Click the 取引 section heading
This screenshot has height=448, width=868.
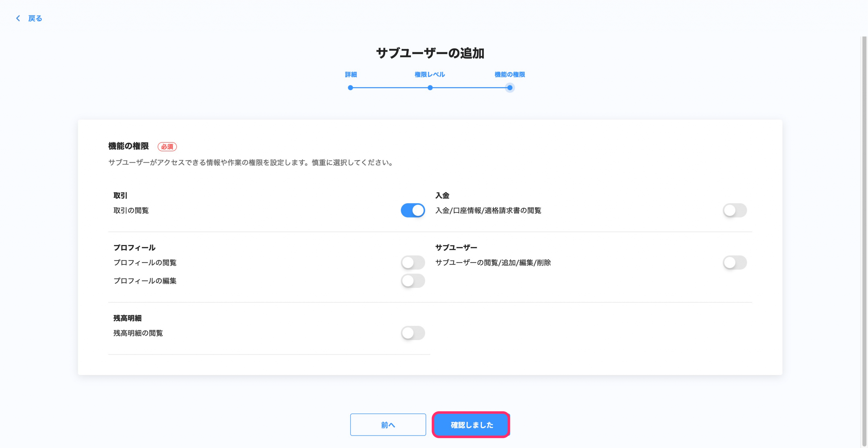point(120,195)
